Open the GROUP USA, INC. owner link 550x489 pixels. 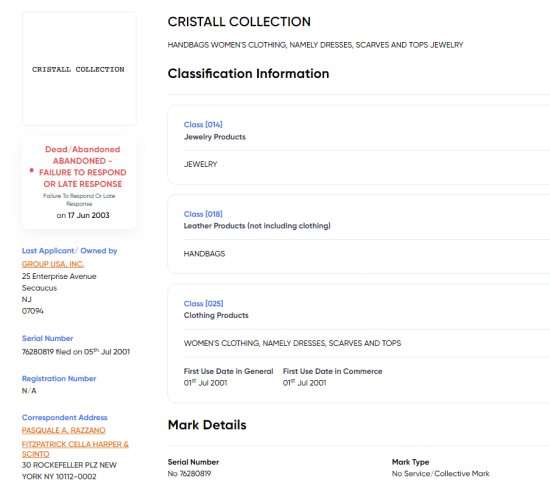point(53,264)
